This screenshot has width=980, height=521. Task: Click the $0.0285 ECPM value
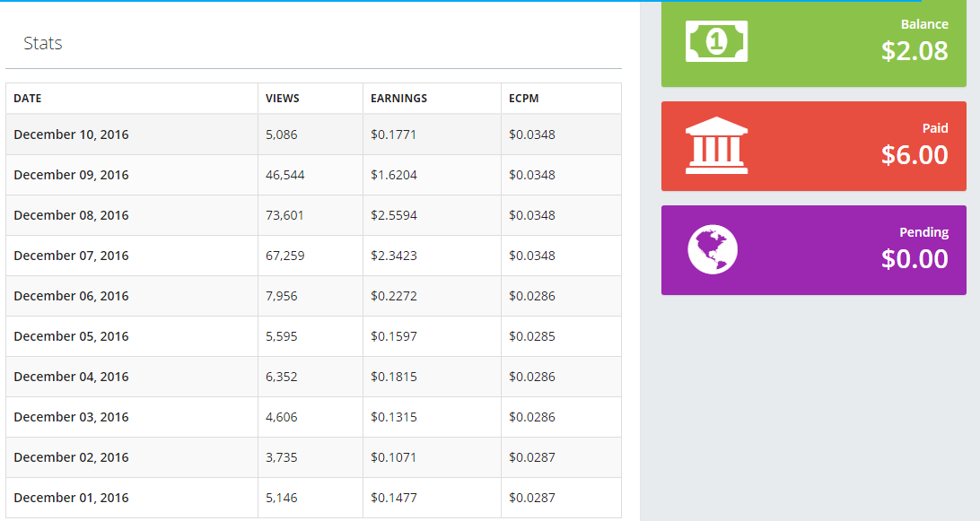(532, 336)
